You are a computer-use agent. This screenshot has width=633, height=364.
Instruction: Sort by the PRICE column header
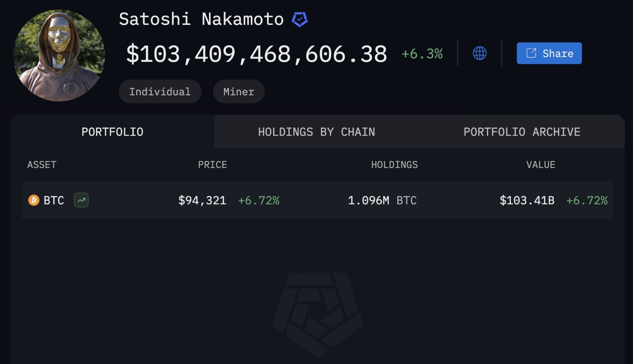212,165
